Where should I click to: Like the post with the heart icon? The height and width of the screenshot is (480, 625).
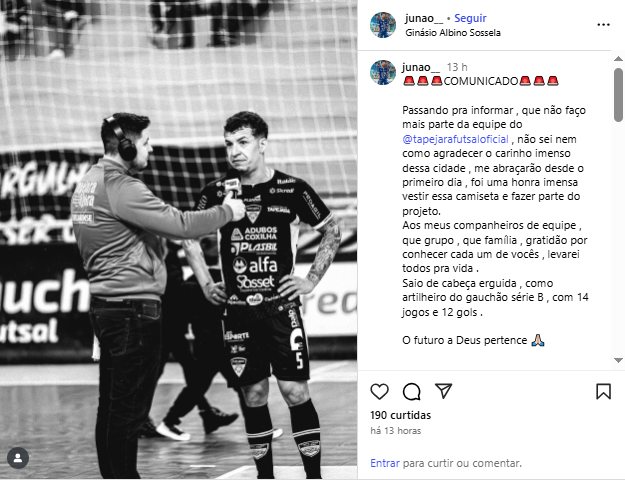[x=379, y=391]
